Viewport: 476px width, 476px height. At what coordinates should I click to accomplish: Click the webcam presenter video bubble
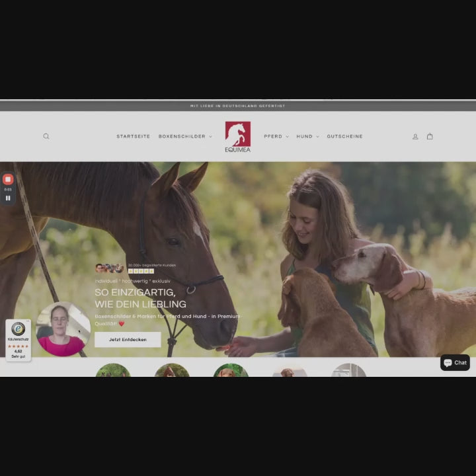[62, 329]
